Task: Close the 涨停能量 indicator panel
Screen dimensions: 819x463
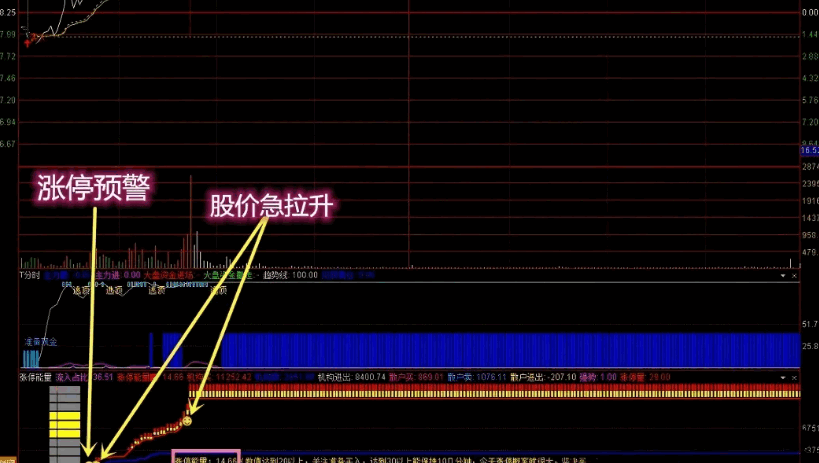Action: (794, 377)
